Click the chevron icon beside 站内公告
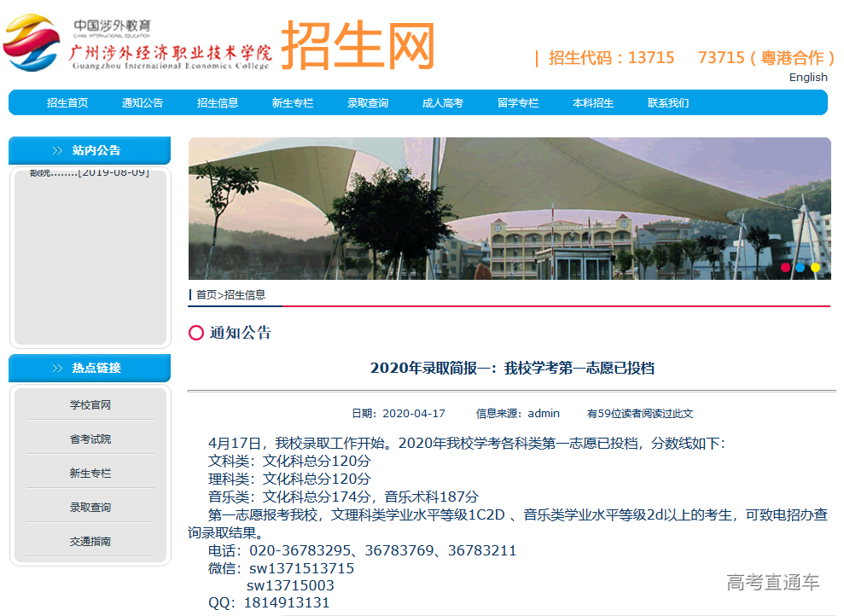The image size is (844, 616). tap(57, 151)
